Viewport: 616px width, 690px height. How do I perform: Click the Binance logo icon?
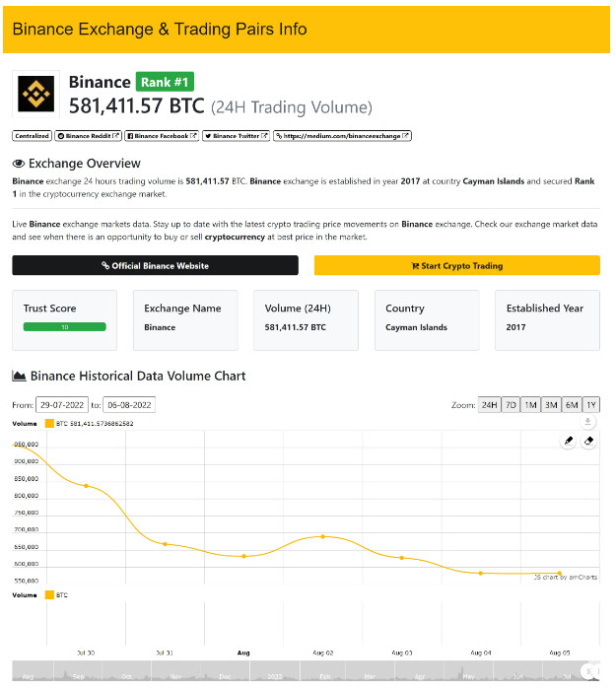35,94
